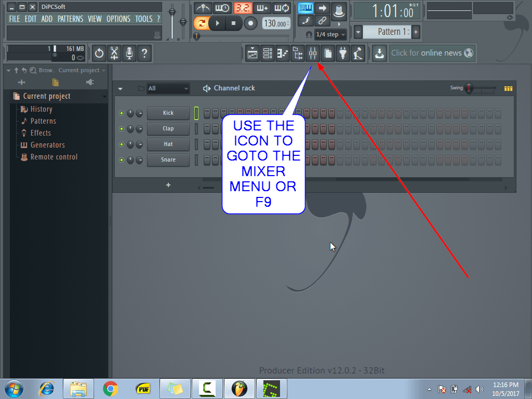Toggle the 3.2 countdown before recording
The height and width of the screenshot is (399, 532).
(x=243, y=8)
